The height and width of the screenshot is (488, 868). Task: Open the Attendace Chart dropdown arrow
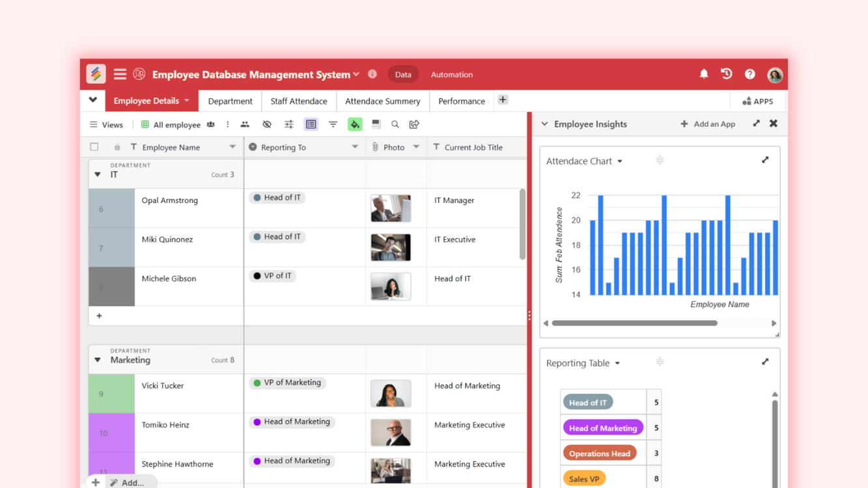click(620, 161)
